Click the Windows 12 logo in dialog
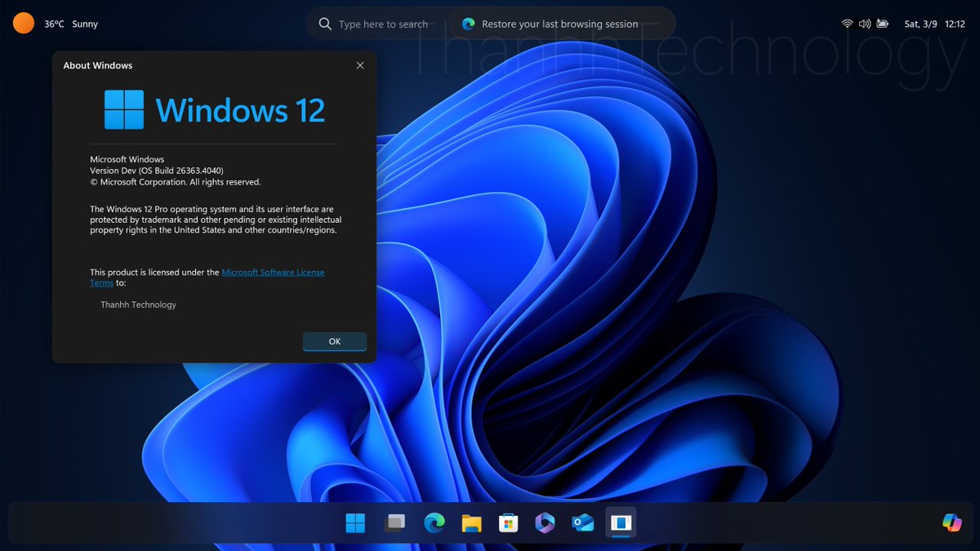 tap(124, 109)
